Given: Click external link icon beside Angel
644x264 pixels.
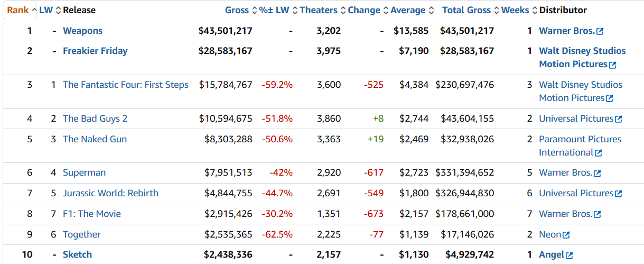Looking at the screenshot, I should point(569,256).
